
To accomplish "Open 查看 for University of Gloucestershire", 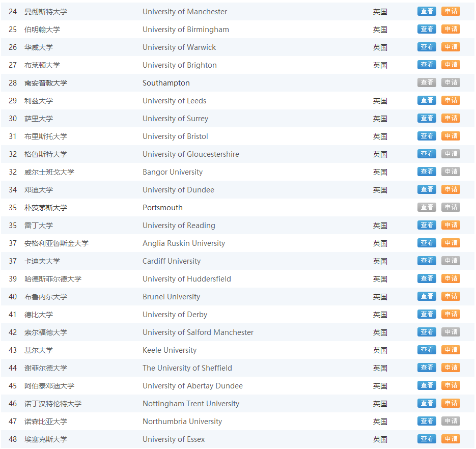I will tap(427, 154).
